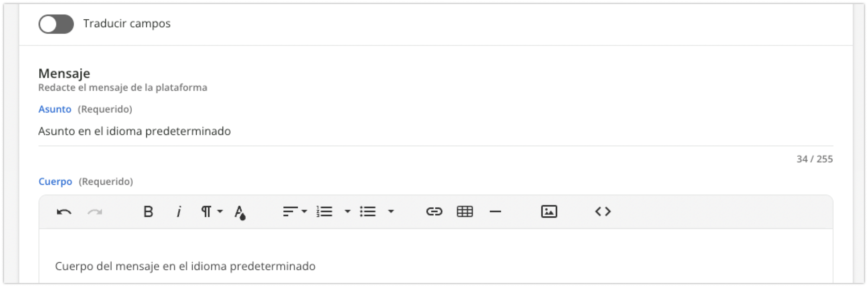Open the HTML code view

604,211
